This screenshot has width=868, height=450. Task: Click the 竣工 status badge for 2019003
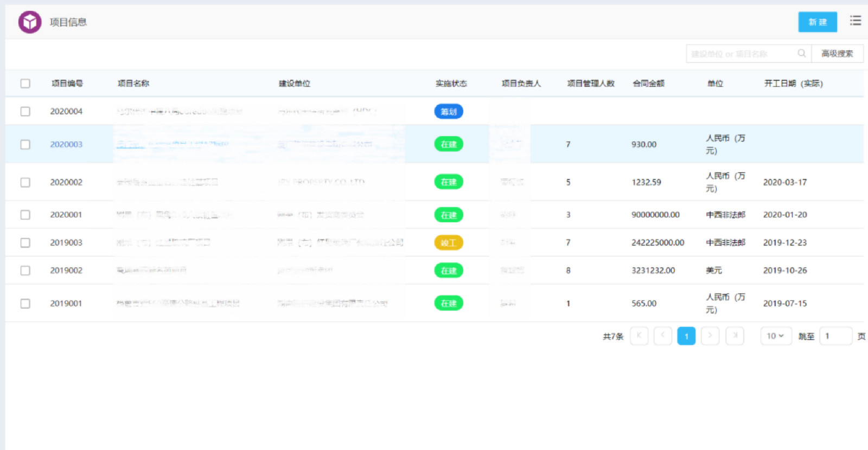(449, 242)
